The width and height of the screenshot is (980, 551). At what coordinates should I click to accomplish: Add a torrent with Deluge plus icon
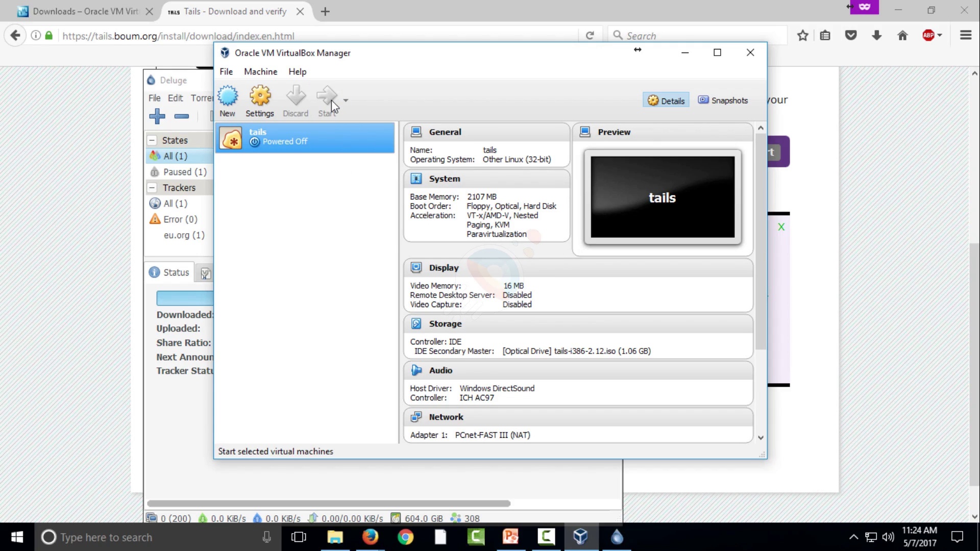click(x=157, y=116)
